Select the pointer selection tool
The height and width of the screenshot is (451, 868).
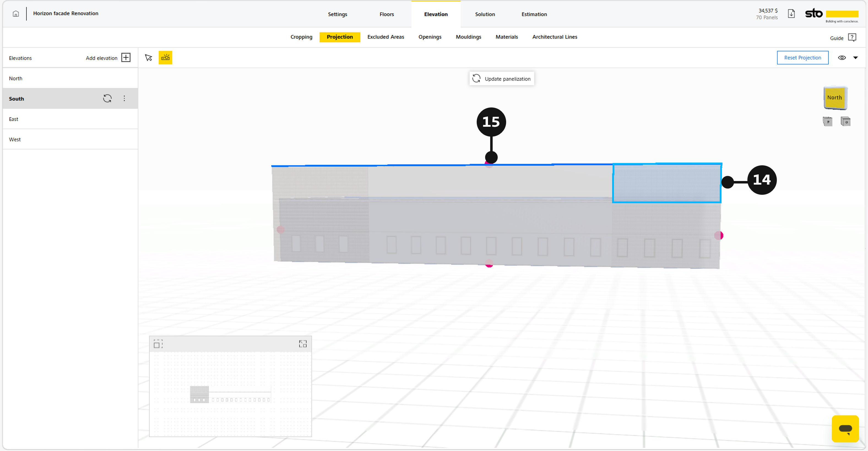point(149,58)
